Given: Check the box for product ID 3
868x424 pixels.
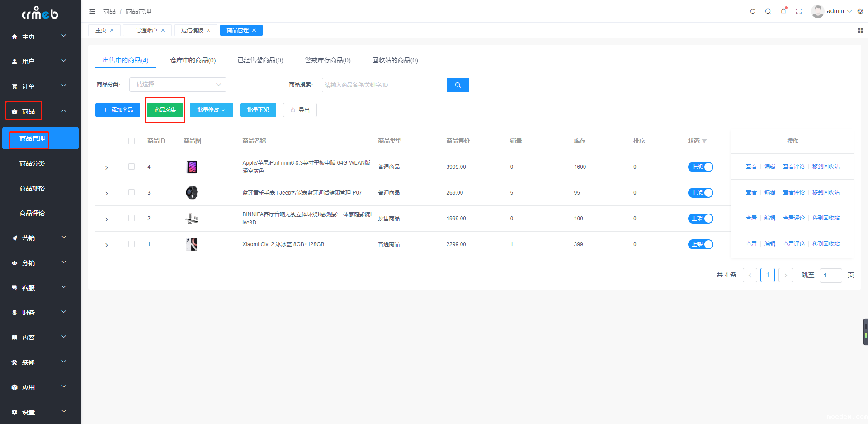Looking at the screenshot, I should tap(132, 192).
